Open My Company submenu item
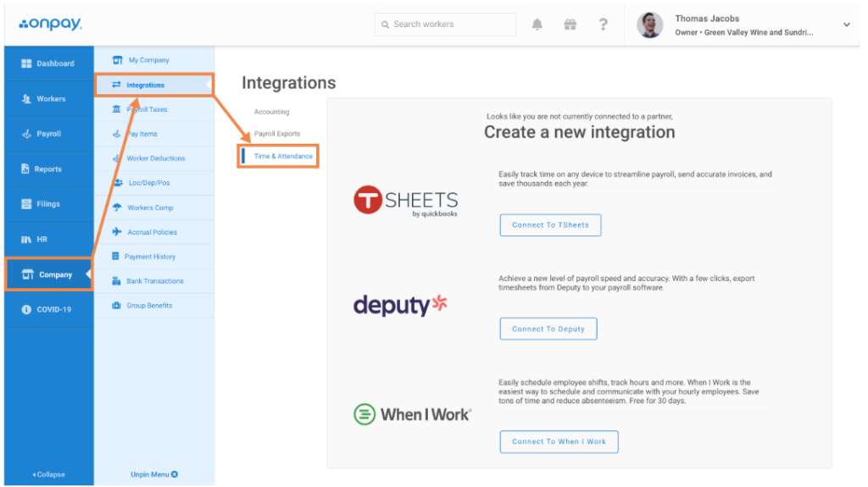Viewport: 868px width, 487px height. 154,60
